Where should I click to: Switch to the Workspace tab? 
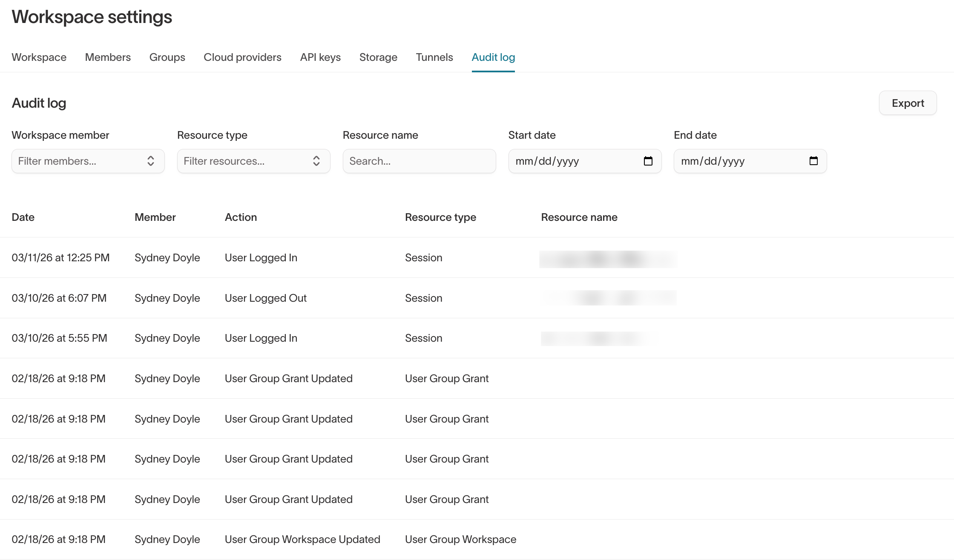(x=39, y=57)
